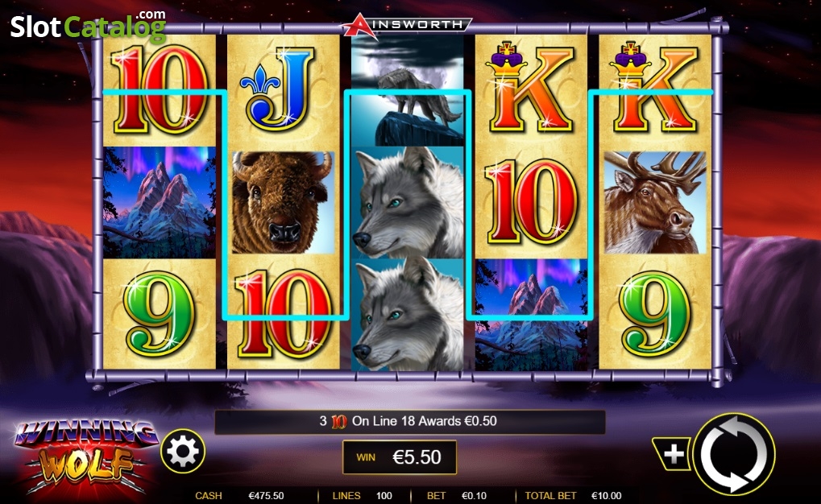Click the LINES 100 indicator

click(363, 496)
